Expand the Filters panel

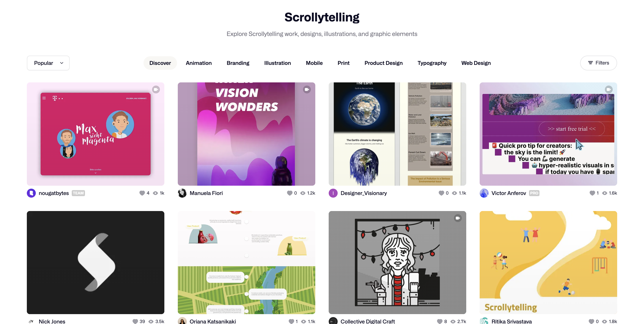pos(598,63)
